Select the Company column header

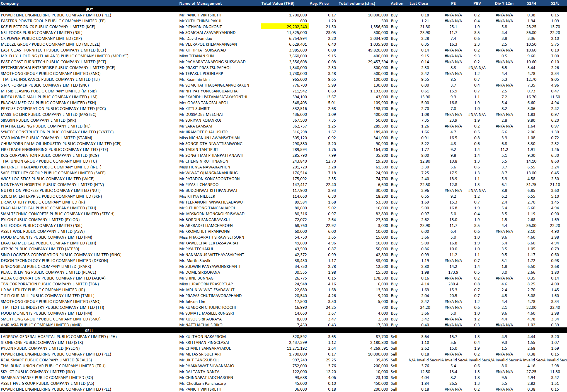(10, 3)
